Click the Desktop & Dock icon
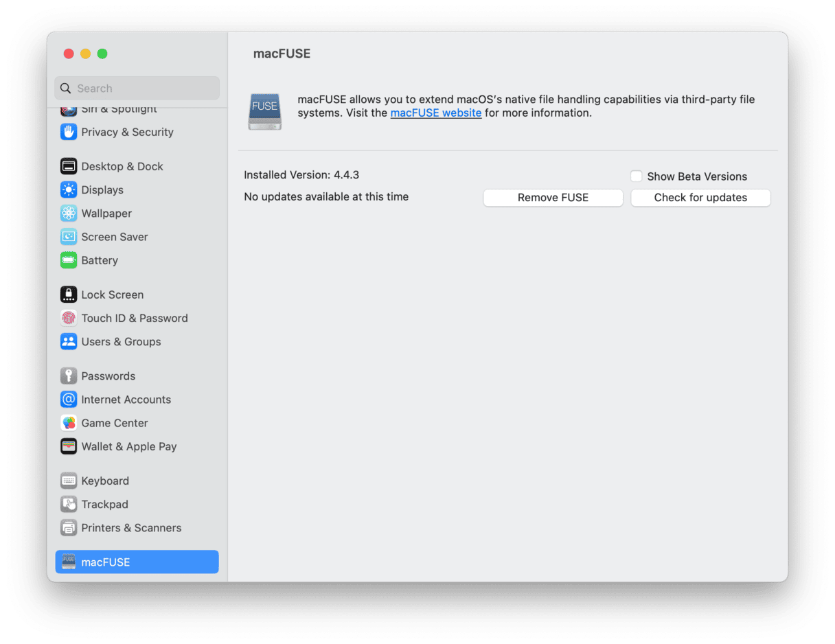 click(x=69, y=166)
